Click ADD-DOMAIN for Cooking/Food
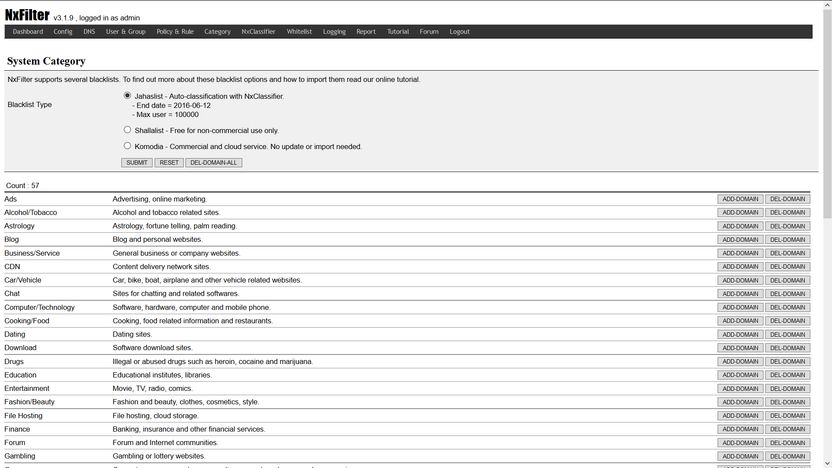The height and width of the screenshot is (468, 832). tap(740, 320)
